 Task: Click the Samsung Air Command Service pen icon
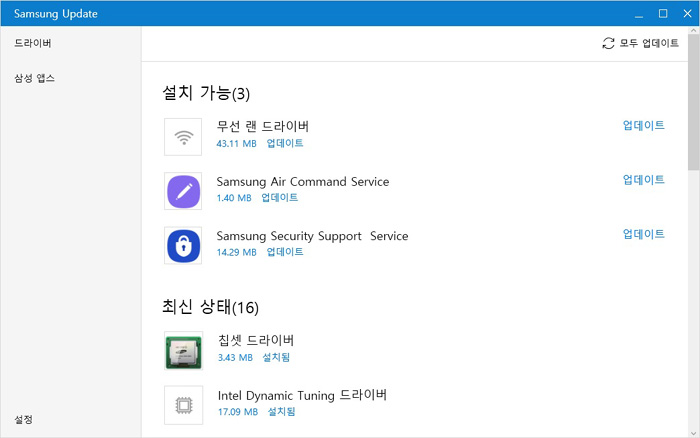coord(183,191)
